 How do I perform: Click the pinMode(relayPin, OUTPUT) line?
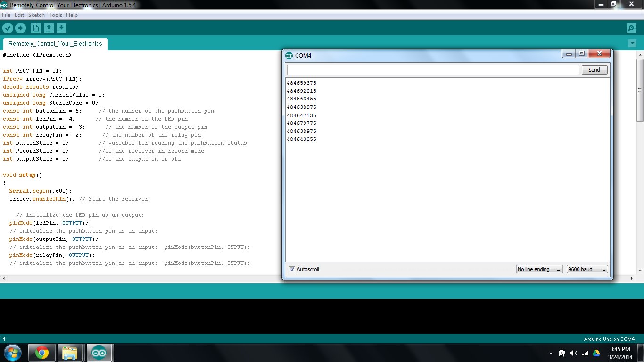[52, 255]
